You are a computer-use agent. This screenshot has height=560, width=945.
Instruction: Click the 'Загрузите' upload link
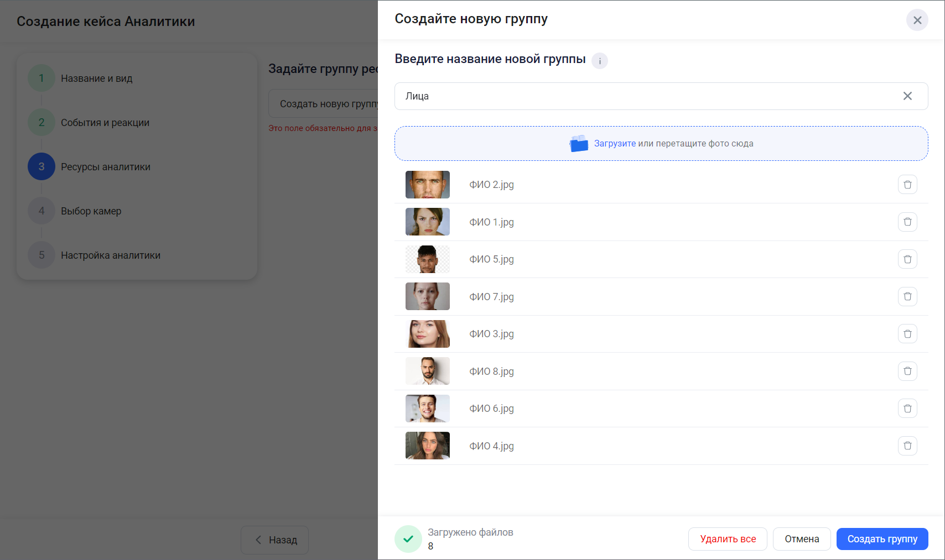coord(615,144)
